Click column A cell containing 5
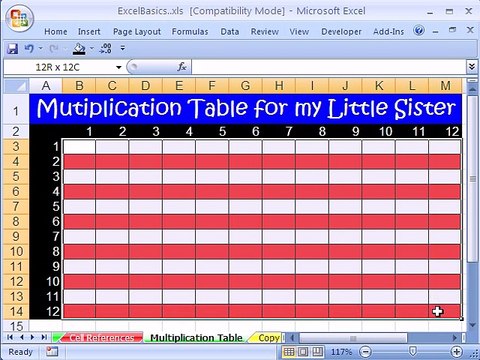This screenshot has height=360, width=480. point(46,206)
